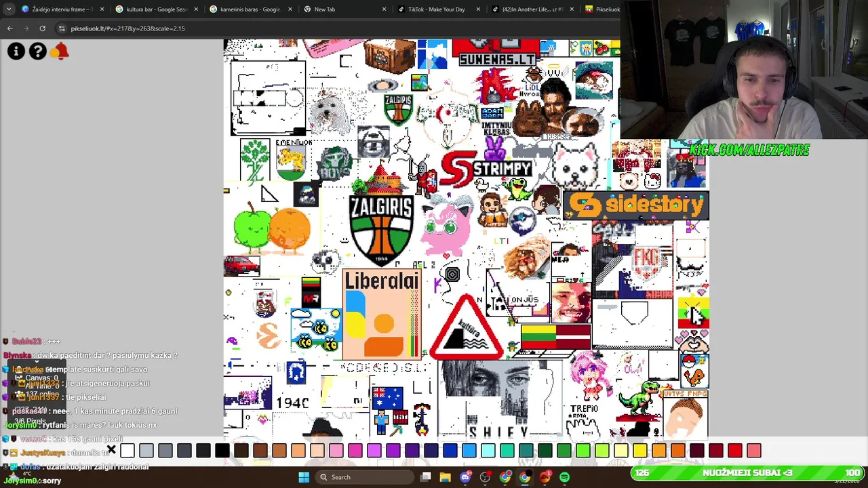Close the kultura bar Google Search tab
This screenshot has height=488, width=868.
pos(196,9)
